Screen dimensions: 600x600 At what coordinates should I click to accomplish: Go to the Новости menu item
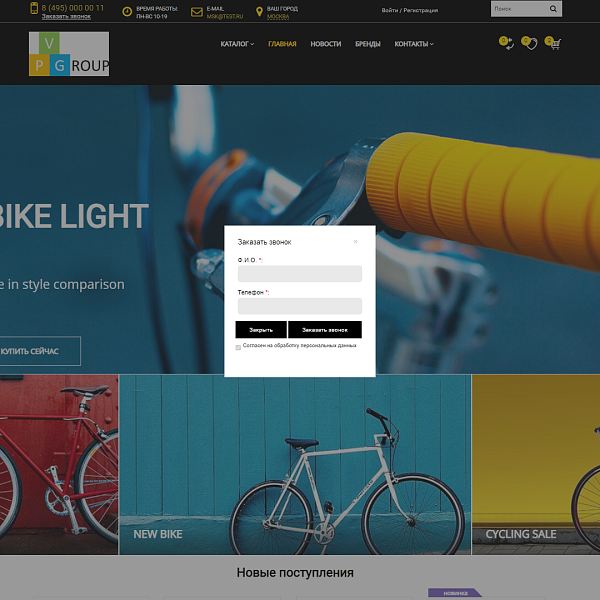[x=325, y=44]
